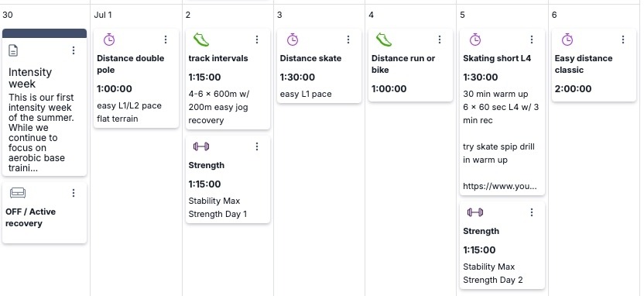Click the dark color bar above Intensity week
The image size is (644, 296).
coord(44,33)
